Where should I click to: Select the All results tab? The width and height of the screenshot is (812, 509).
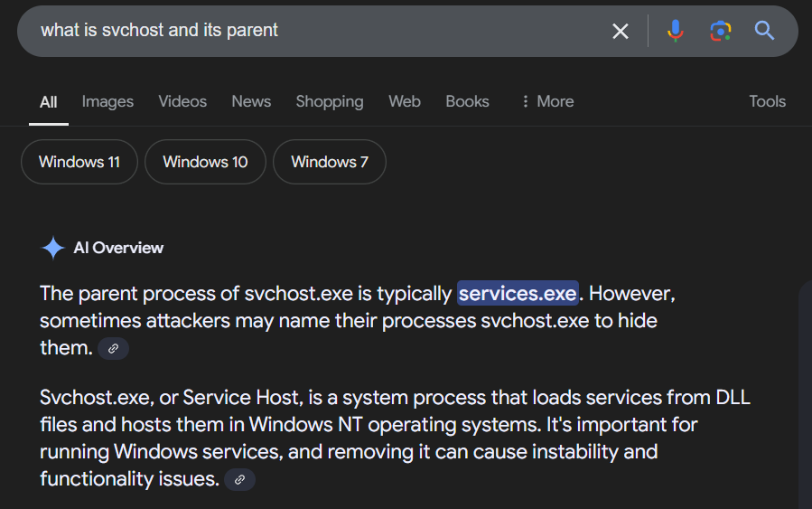48,102
